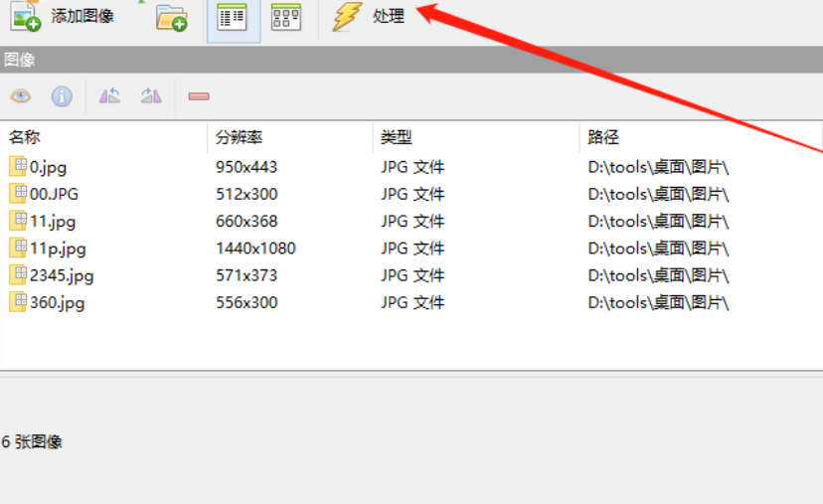Click the file icon beside 2345.jpg
Image resolution: width=823 pixels, height=504 pixels.
tap(18, 275)
